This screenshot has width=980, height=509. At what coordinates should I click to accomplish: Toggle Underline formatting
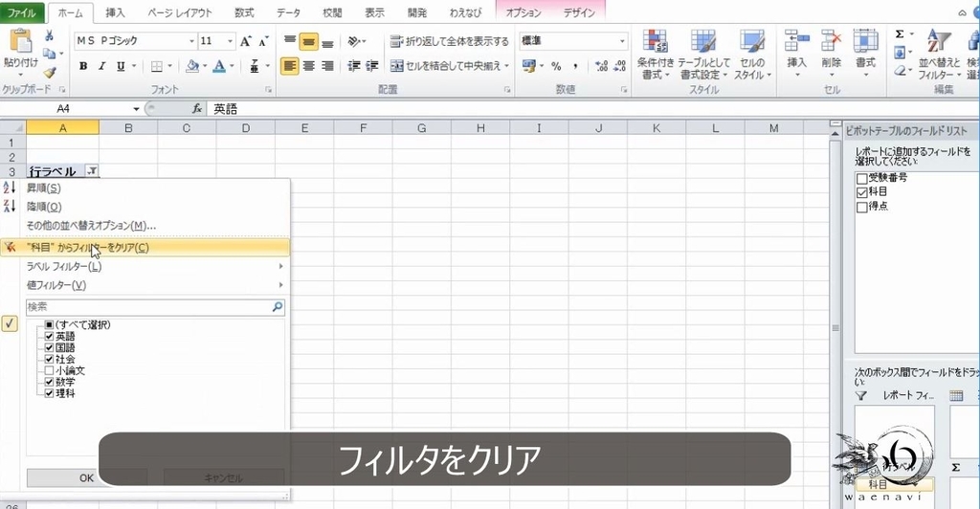click(x=120, y=66)
